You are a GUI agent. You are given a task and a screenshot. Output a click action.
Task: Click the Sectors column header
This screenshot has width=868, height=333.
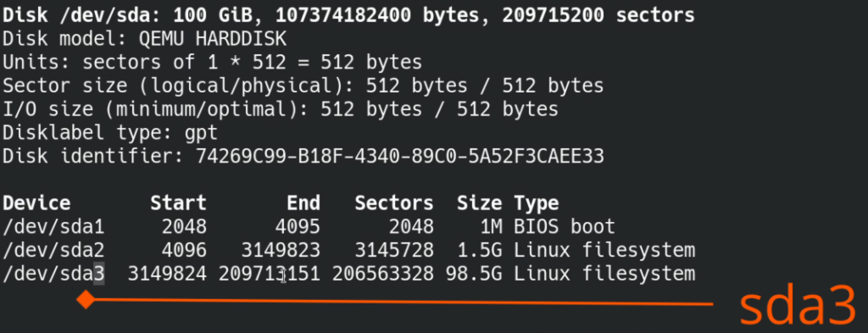[x=394, y=203]
